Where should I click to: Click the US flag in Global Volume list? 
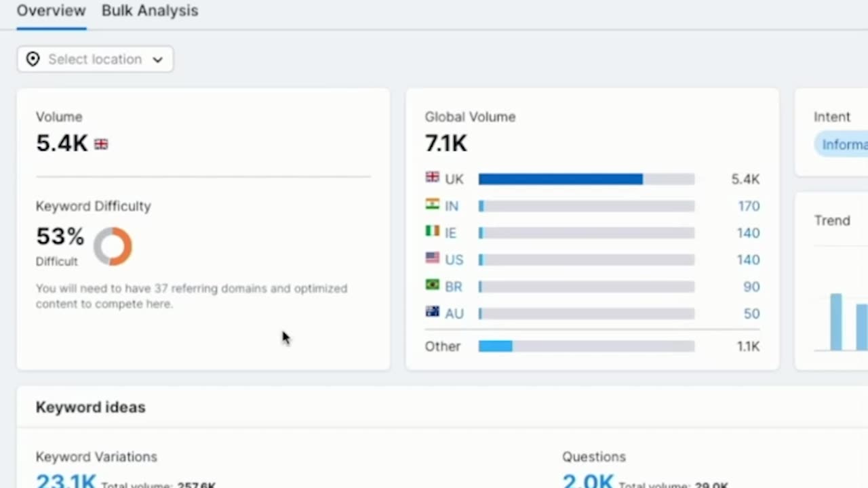[x=432, y=258]
